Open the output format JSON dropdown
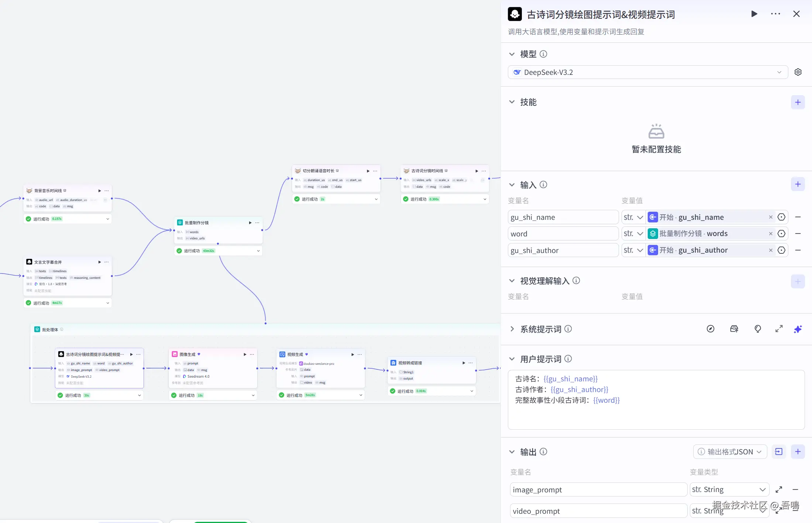 click(x=730, y=452)
